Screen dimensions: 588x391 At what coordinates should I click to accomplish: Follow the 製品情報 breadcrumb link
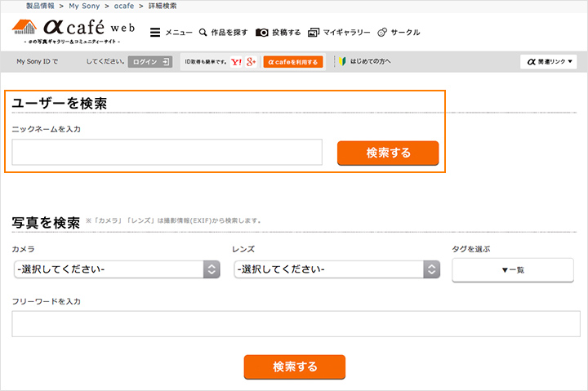[x=40, y=6]
